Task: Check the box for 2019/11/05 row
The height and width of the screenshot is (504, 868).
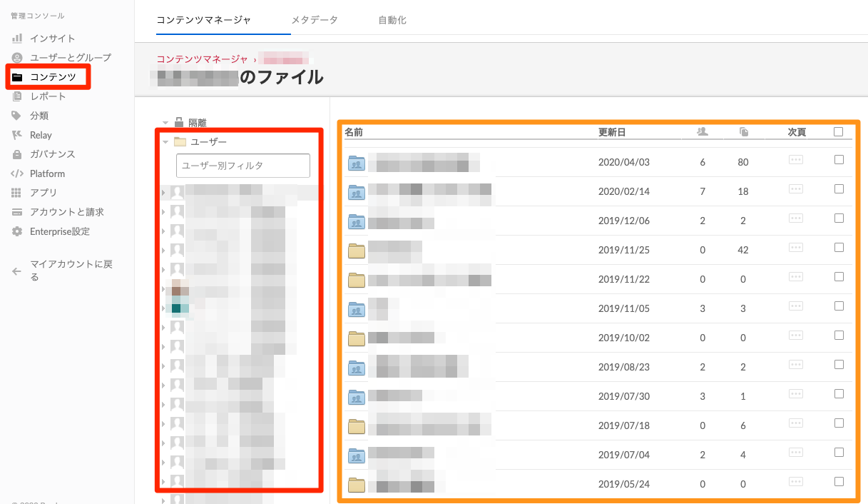Action: (x=839, y=306)
